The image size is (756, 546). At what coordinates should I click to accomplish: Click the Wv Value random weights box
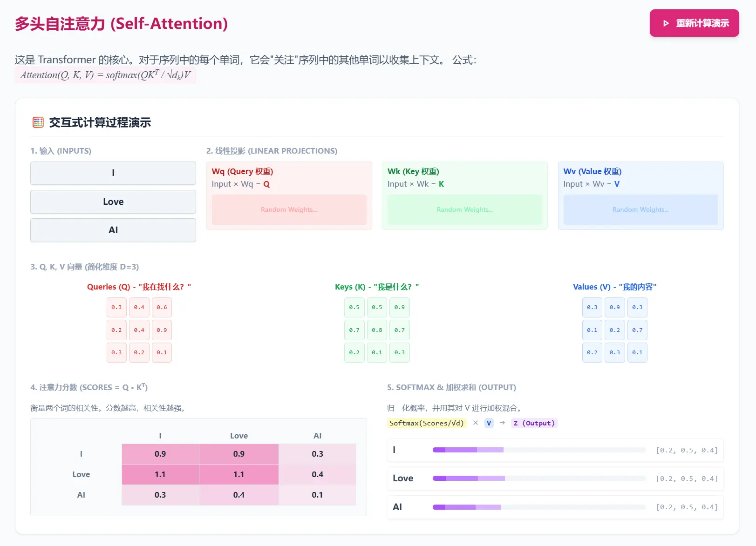[x=640, y=209]
